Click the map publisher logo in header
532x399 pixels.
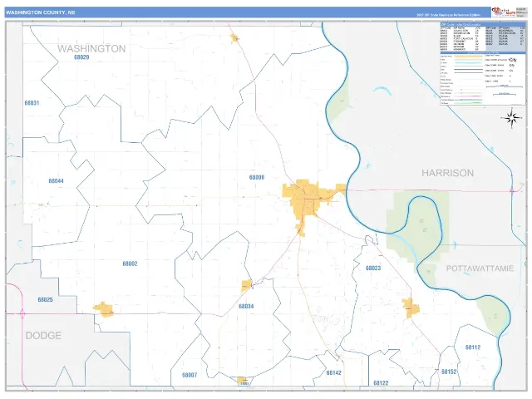pos(504,12)
